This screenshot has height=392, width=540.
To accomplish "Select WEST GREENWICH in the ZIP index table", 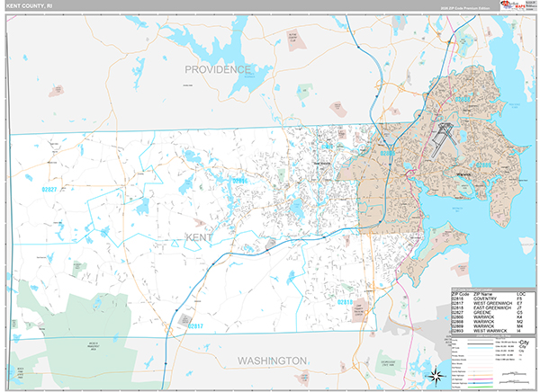I will tap(493, 303).
